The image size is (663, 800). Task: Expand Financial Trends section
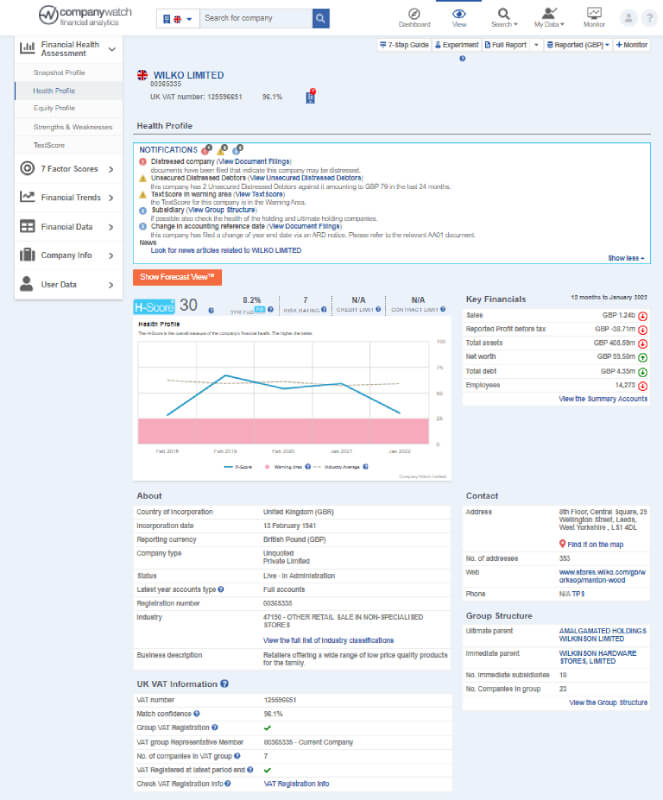point(69,197)
